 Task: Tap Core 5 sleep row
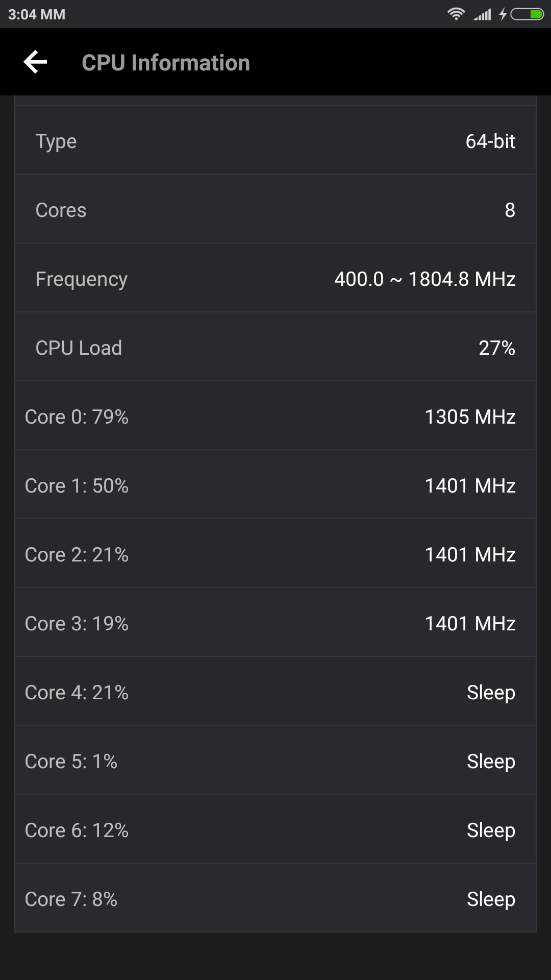tap(275, 761)
